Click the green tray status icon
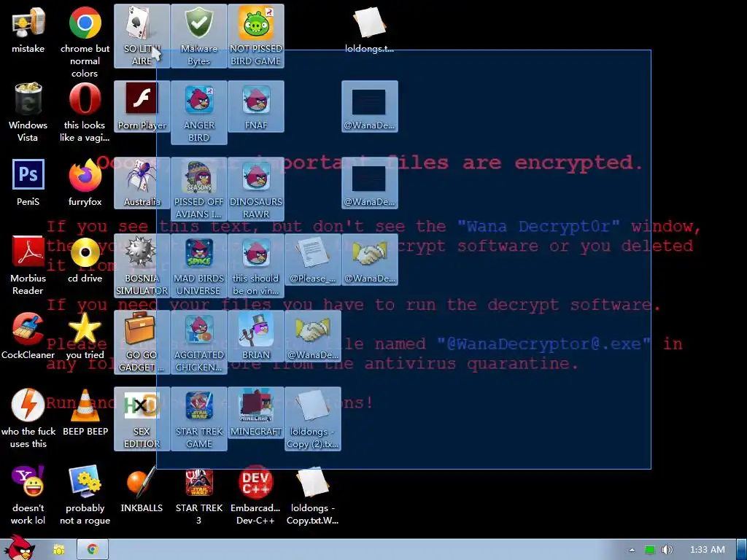 pos(650,550)
